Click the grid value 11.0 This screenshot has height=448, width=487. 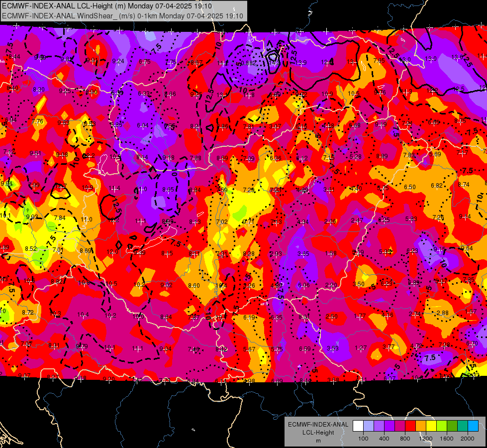tap(87, 220)
